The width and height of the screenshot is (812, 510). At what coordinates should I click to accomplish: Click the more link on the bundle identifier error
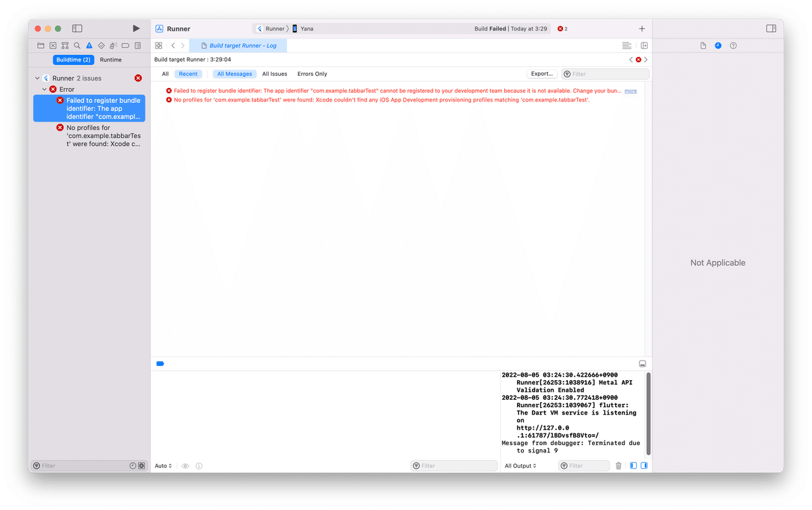point(630,90)
